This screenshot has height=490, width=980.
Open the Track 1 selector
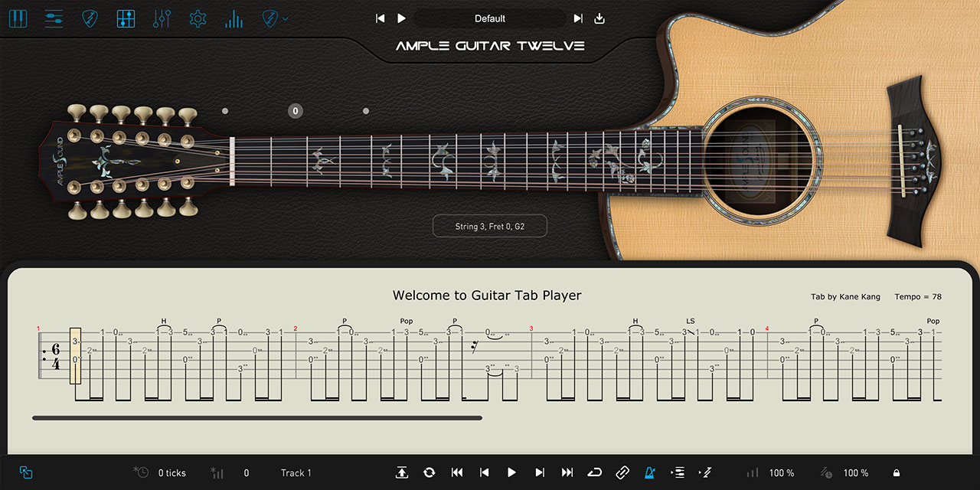pyautogui.click(x=296, y=473)
